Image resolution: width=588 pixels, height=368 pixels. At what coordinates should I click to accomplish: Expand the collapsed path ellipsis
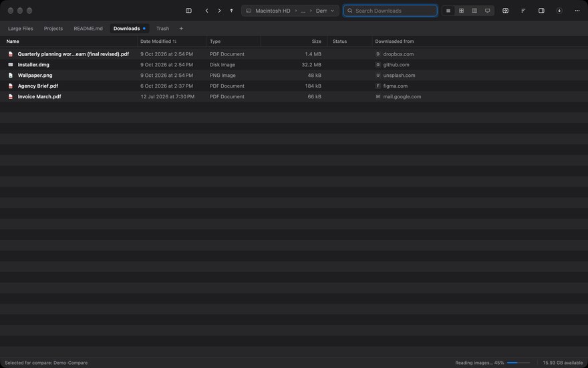coord(303,11)
